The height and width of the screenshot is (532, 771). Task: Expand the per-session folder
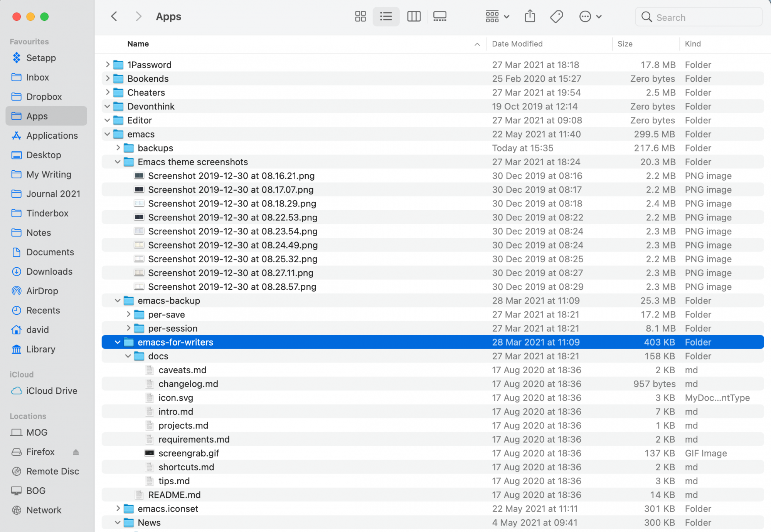[128, 328]
